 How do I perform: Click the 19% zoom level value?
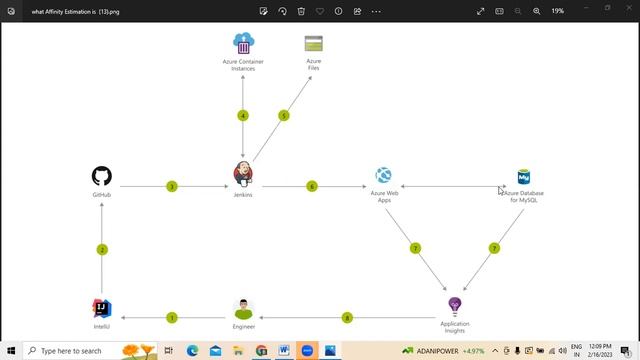click(558, 11)
